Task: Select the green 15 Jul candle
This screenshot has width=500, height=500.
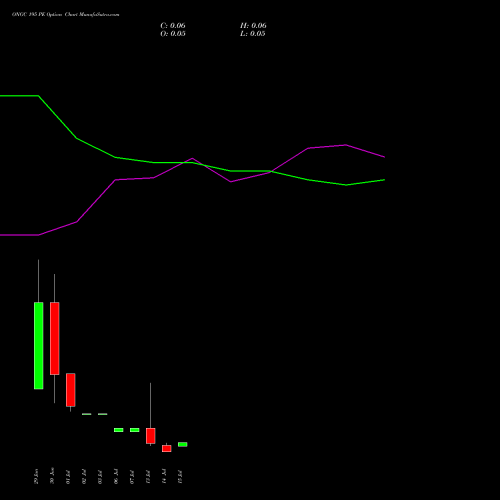Action: (183, 444)
